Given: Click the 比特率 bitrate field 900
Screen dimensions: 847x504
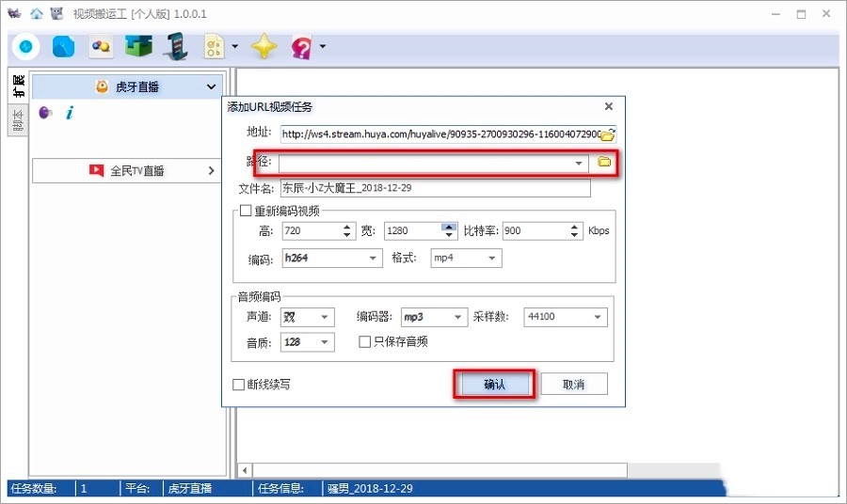Looking at the screenshot, I should click(x=535, y=231).
